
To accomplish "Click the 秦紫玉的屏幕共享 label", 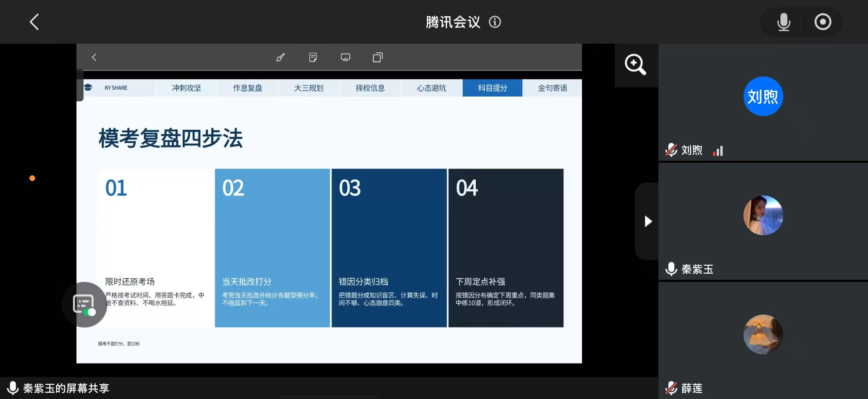I will coord(66,388).
